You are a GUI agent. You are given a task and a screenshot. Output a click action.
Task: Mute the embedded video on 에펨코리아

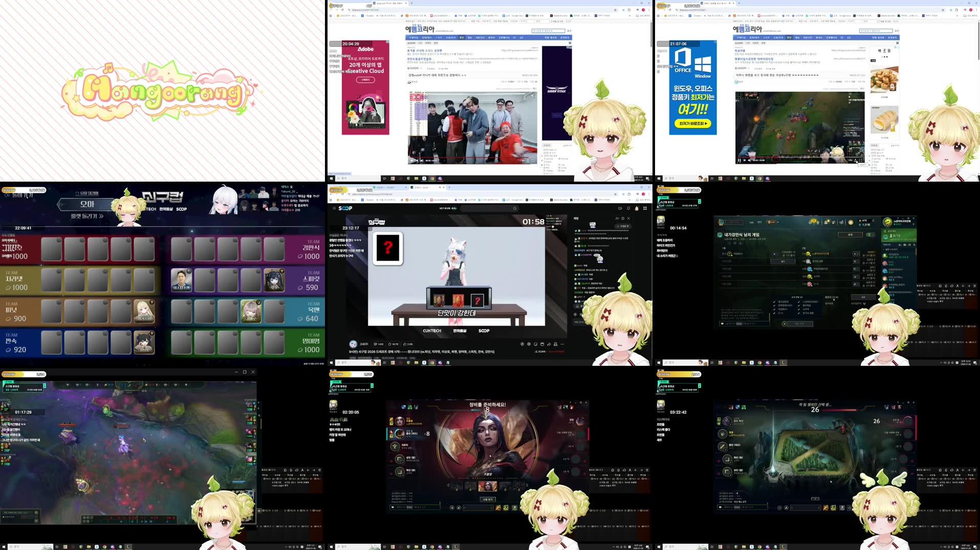422,161
